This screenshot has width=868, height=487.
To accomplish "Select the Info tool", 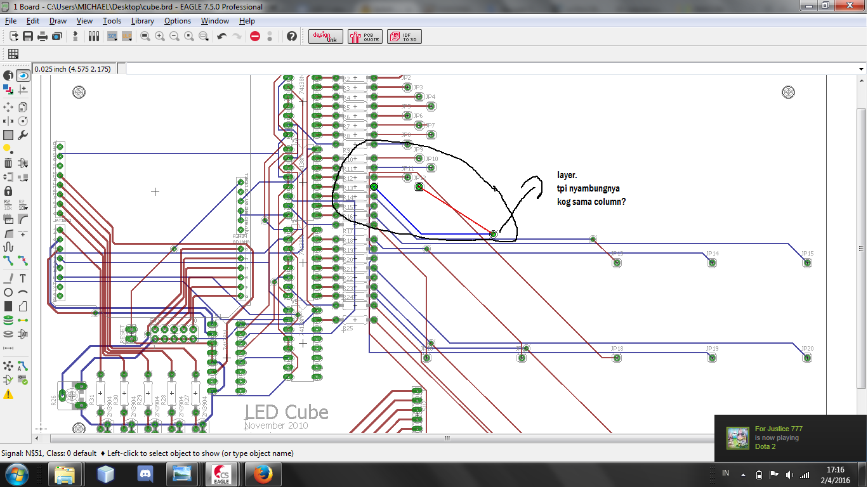I will coord(8,75).
